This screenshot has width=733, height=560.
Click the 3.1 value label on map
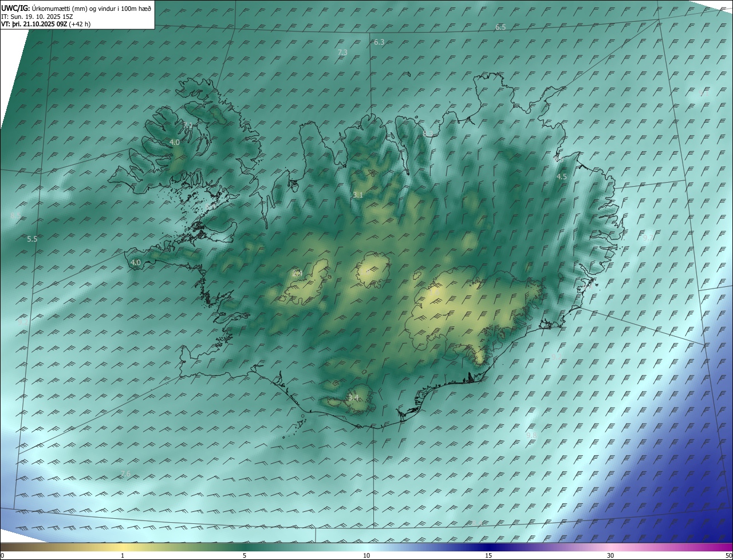point(358,195)
